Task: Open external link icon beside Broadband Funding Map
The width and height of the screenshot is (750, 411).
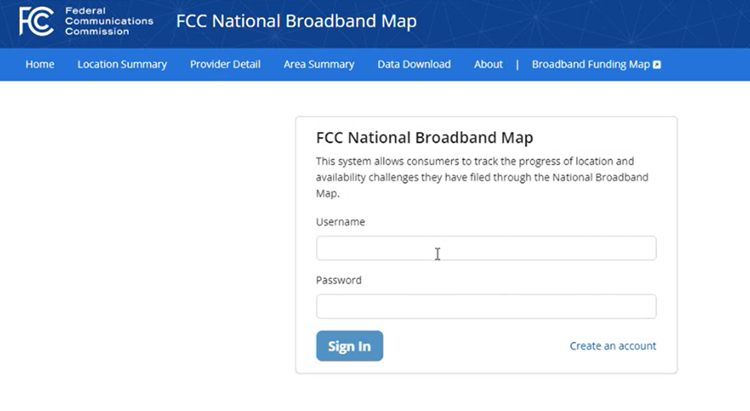Action: pyautogui.click(x=657, y=65)
